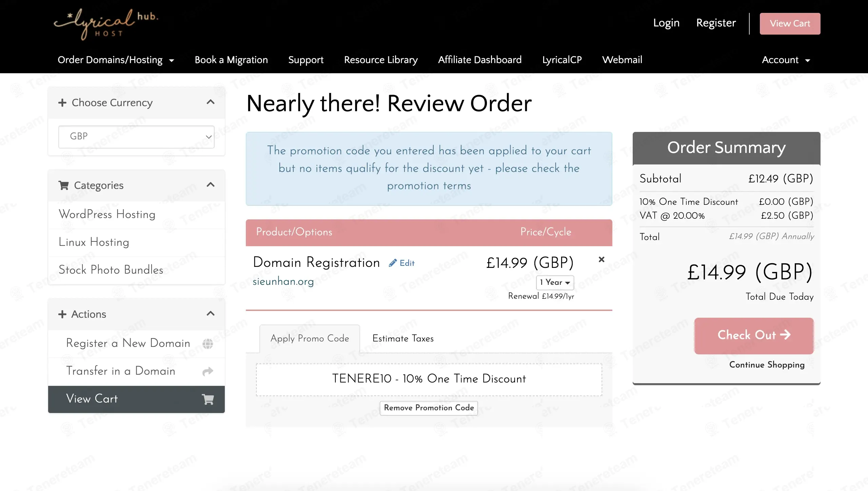Image resolution: width=868 pixels, height=491 pixels.
Task: Click the pencil Edit icon beside Domain Registration
Action: point(393,263)
